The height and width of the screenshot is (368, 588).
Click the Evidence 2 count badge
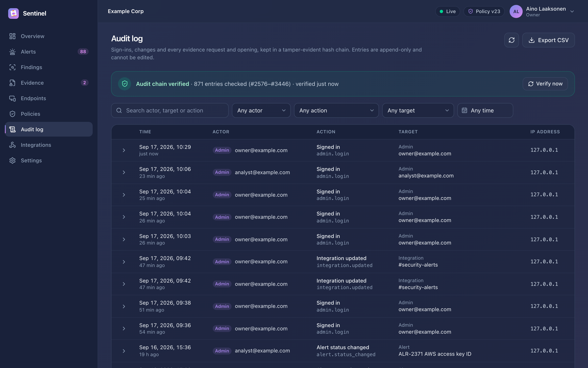(x=85, y=83)
